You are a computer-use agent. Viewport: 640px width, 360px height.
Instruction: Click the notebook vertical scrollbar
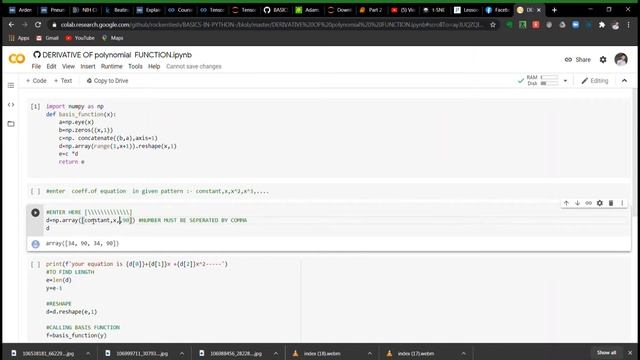[x=634, y=153]
